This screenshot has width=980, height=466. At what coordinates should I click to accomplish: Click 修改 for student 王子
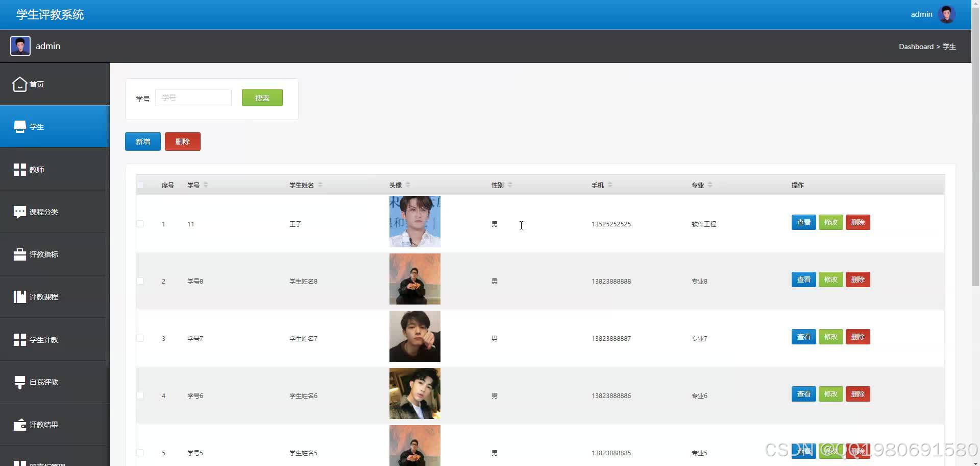click(x=831, y=222)
